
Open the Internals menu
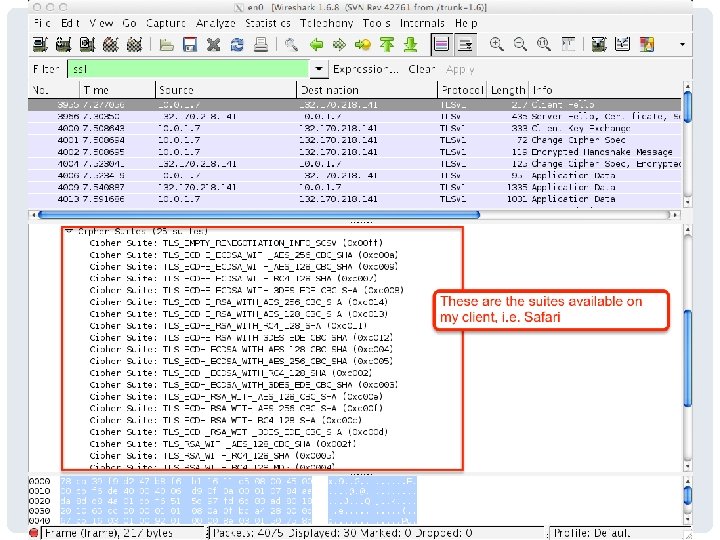[x=422, y=23]
